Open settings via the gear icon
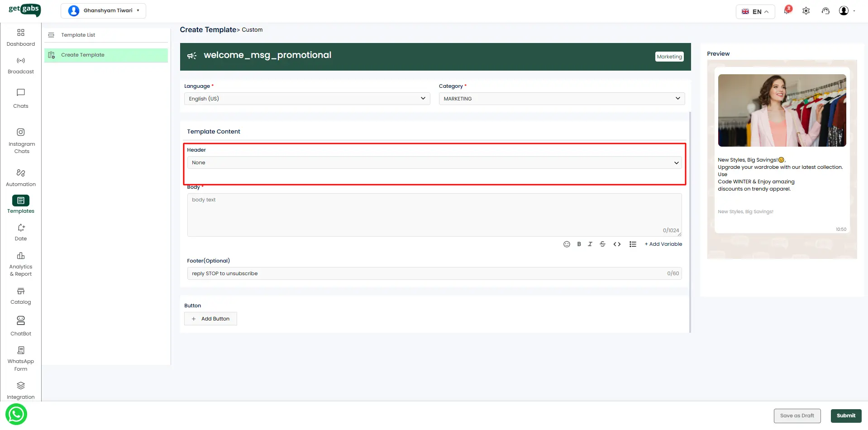The image size is (868, 430). coord(806,11)
